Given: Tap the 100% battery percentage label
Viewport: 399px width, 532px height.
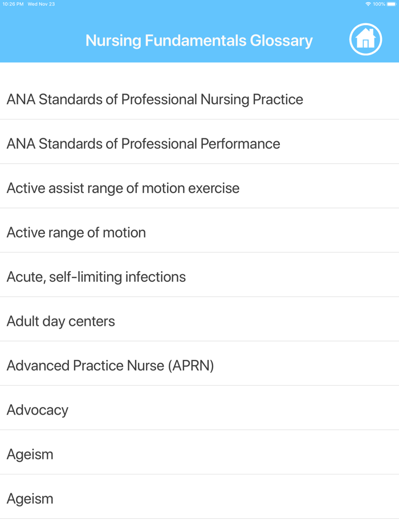Looking at the screenshot, I should pyautogui.click(x=380, y=4).
